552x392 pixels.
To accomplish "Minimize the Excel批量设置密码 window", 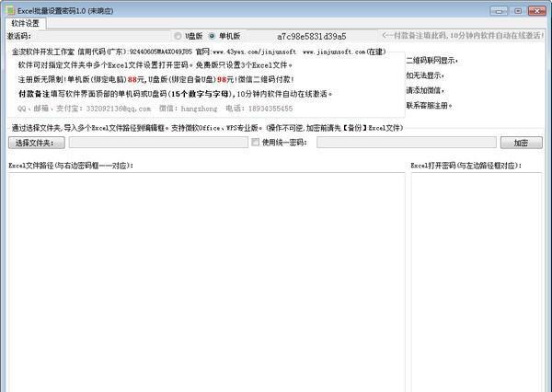I will pyautogui.click(x=499, y=11).
